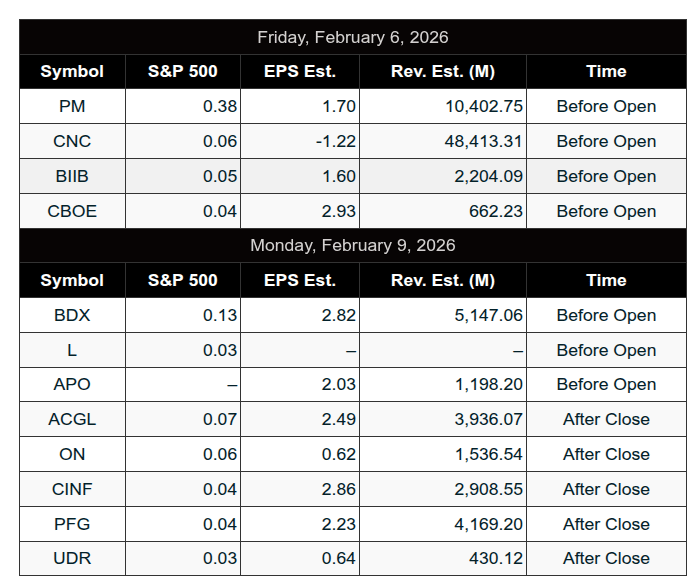Click the CBOE ticker symbol

coord(72,212)
